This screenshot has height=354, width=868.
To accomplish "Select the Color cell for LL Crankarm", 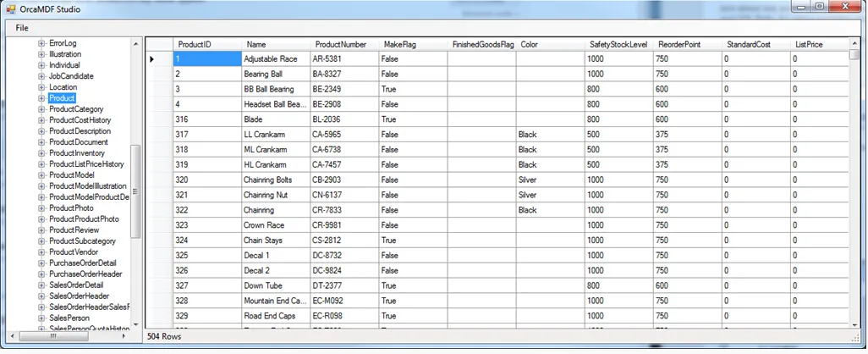I will tap(550, 135).
